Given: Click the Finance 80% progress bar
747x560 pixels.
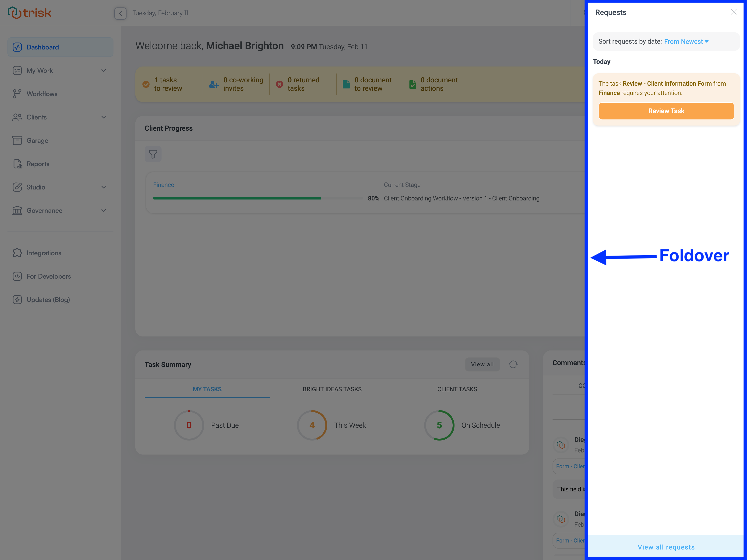Looking at the screenshot, I should pyautogui.click(x=258, y=199).
